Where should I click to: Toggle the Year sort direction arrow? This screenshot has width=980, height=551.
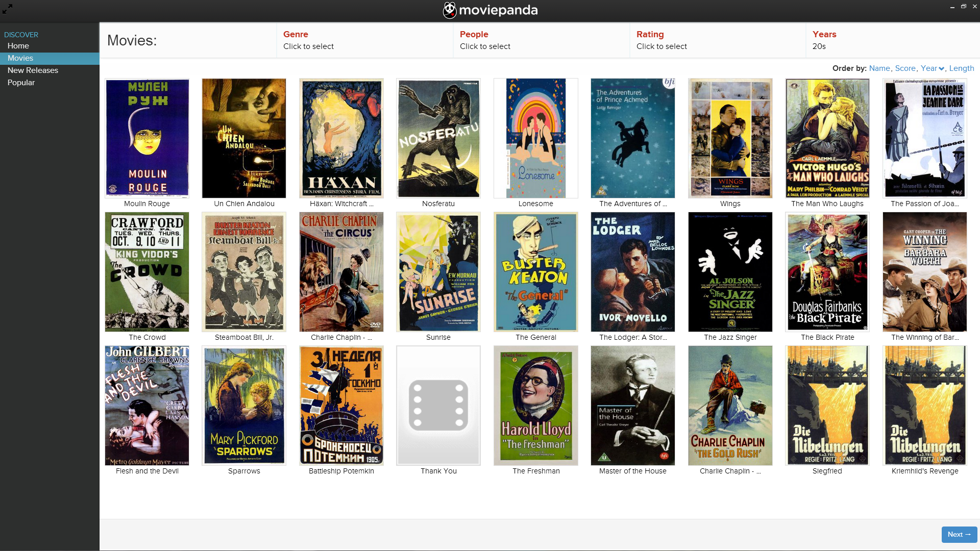[x=941, y=69]
